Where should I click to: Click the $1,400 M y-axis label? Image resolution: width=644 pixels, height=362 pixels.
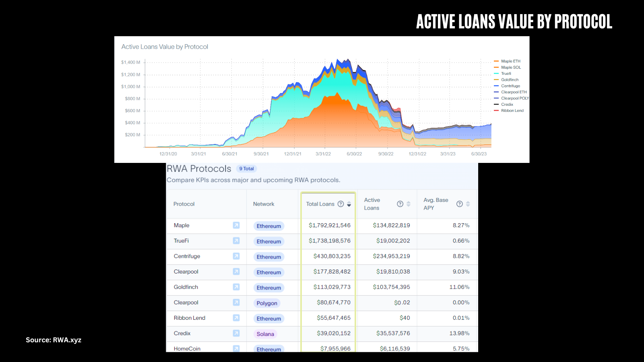(131, 62)
